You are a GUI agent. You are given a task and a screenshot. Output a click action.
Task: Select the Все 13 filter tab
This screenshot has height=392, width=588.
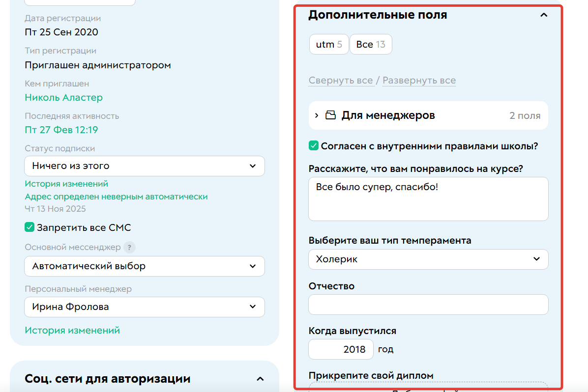click(x=371, y=44)
